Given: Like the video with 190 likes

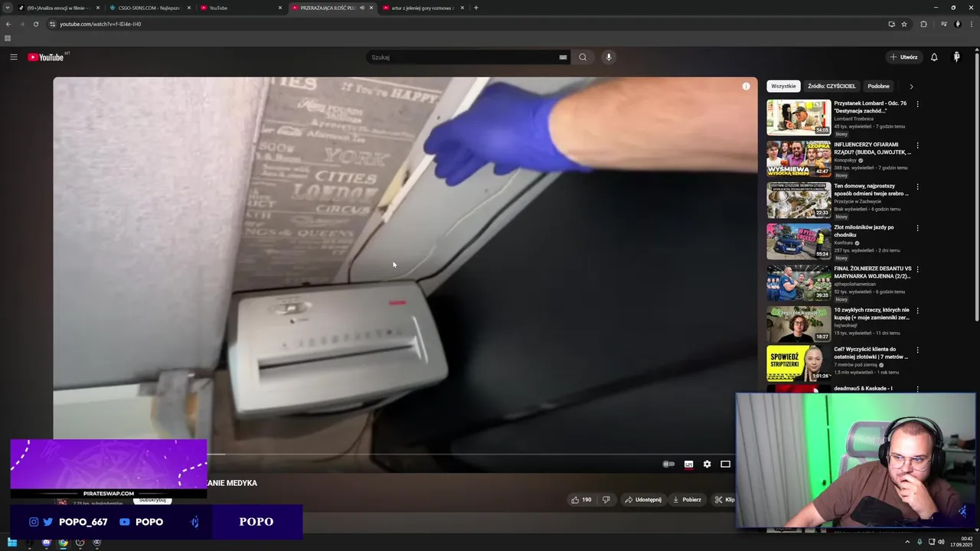Looking at the screenshot, I should coord(581,500).
